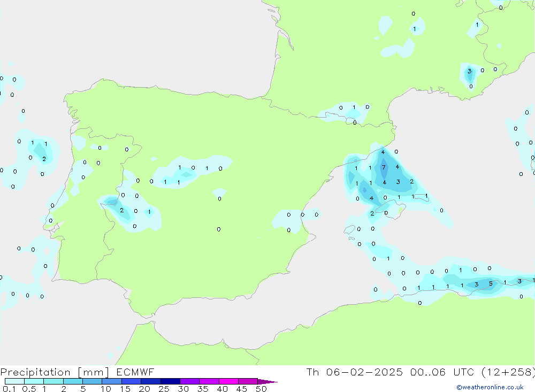Image resolution: width=535 pixels, height=392 pixels.
Task: Click the 'Precipitation [mm]' title text
Action: click(x=55, y=372)
